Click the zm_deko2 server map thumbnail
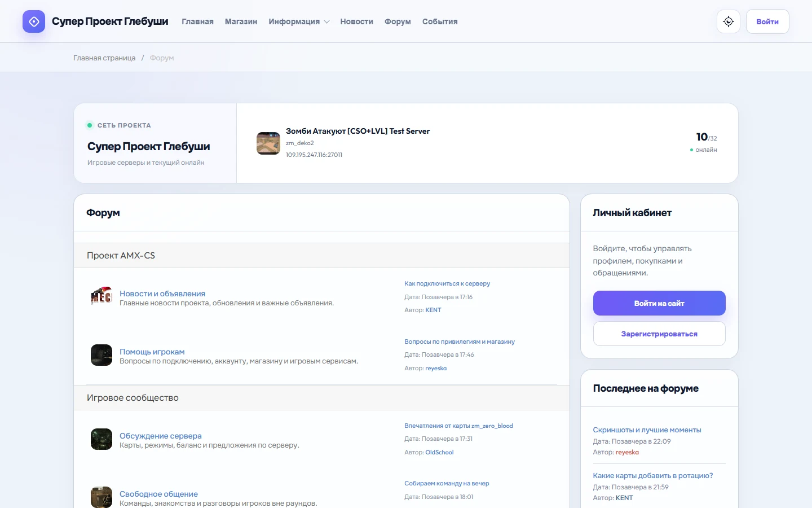Image resolution: width=812 pixels, height=508 pixels. [x=268, y=143]
